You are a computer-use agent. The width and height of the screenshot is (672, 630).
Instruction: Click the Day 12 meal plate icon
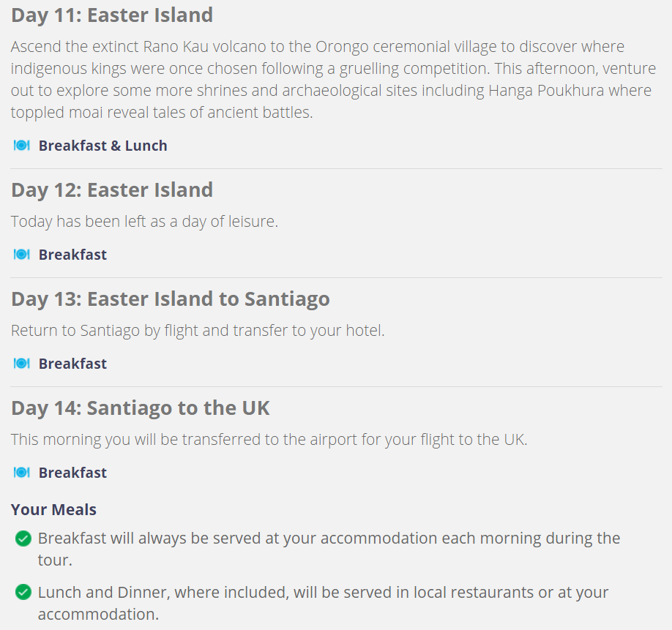(x=21, y=255)
